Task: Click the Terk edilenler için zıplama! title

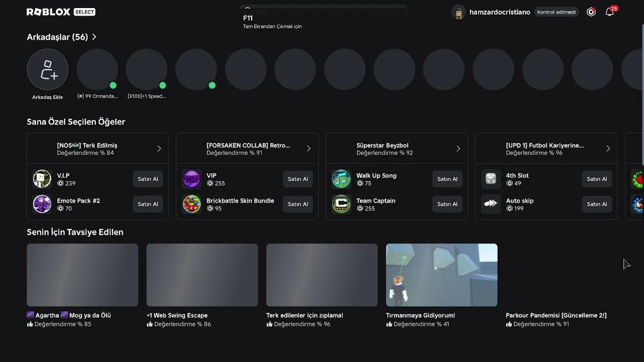Action: pos(304,315)
